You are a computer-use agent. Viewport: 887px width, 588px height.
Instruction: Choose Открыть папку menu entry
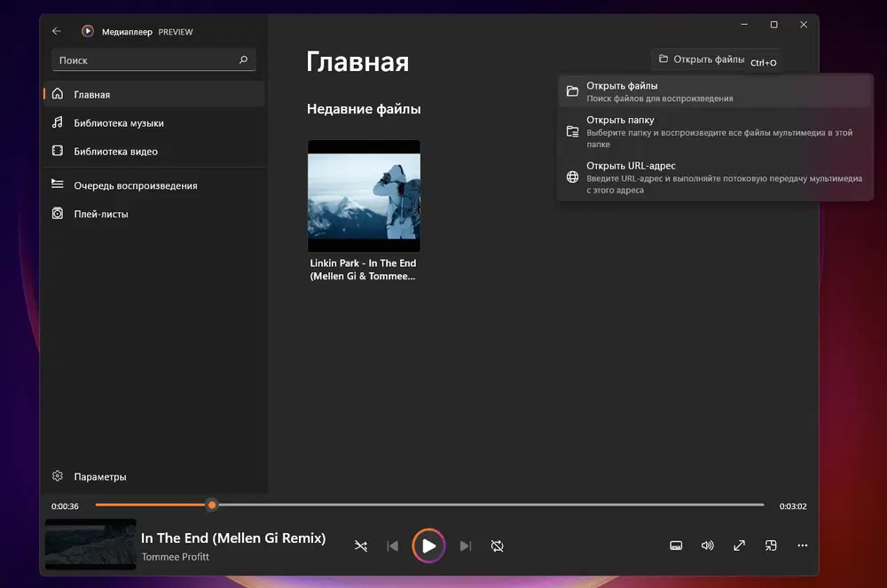tap(715, 131)
